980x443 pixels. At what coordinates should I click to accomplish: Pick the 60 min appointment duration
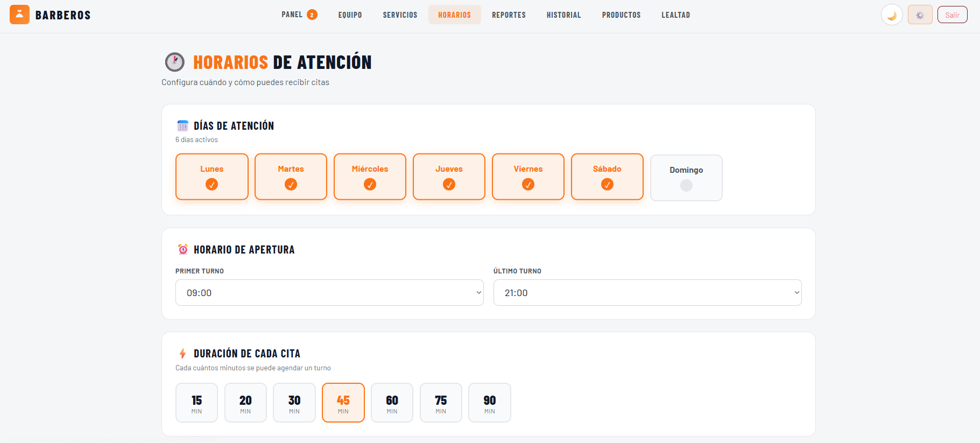coord(392,403)
